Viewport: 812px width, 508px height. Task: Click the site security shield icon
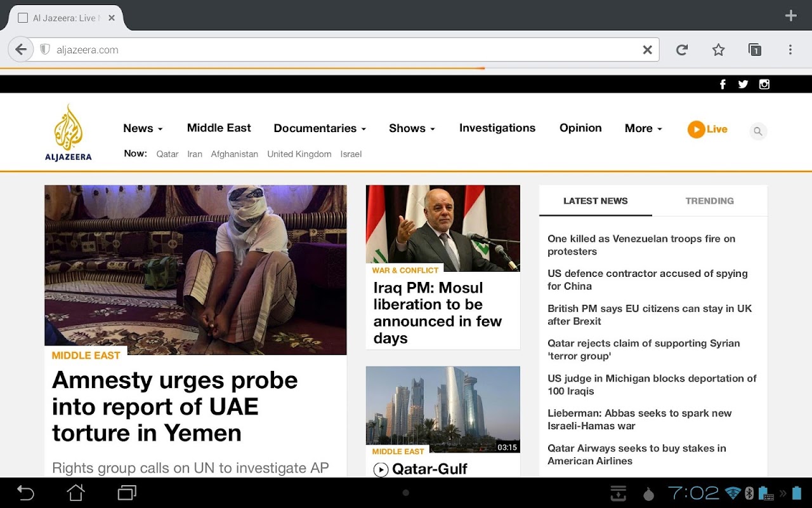click(44, 50)
